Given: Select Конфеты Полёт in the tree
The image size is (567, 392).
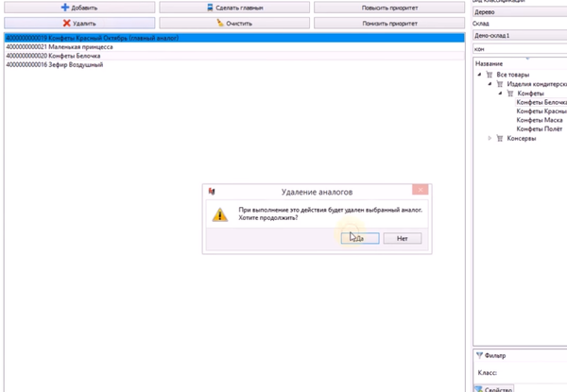Looking at the screenshot, I should click(x=540, y=129).
